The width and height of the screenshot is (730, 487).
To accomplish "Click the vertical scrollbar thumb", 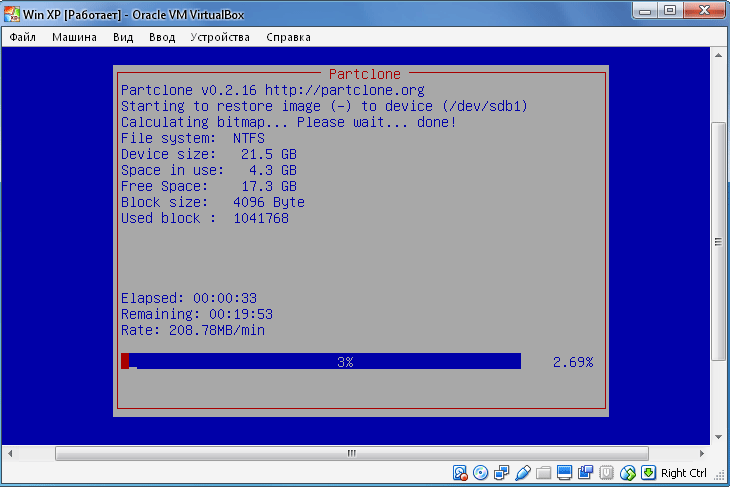I will [718, 241].
